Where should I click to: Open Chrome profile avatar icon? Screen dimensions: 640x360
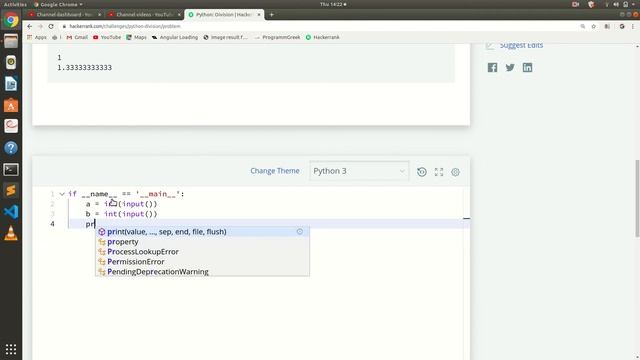point(622,26)
